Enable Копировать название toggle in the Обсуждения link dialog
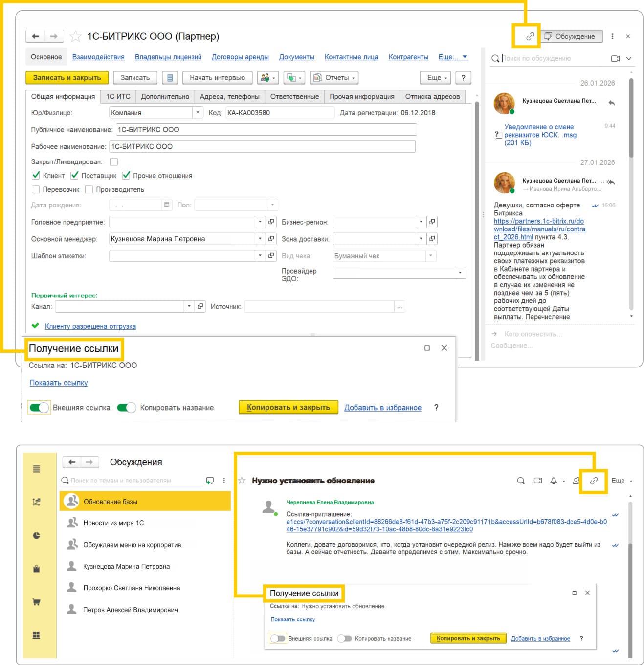The width and height of the screenshot is (644, 665). point(345,638)
